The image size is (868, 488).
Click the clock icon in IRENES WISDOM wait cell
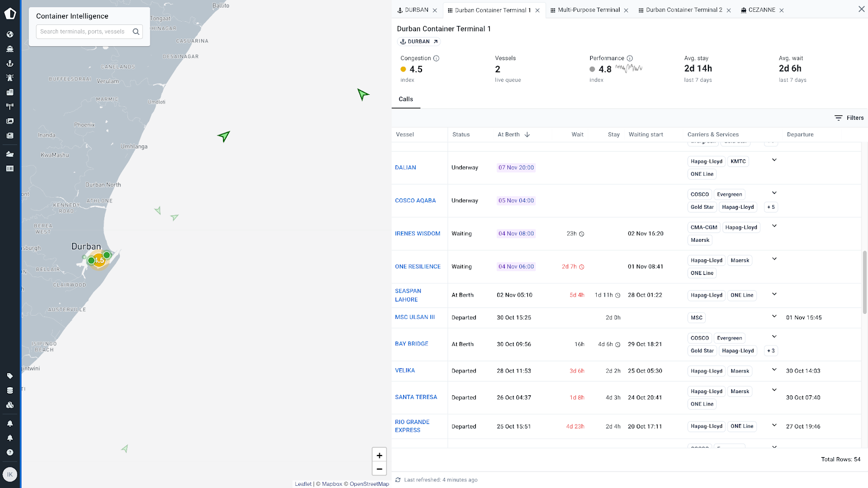[582, 234]
